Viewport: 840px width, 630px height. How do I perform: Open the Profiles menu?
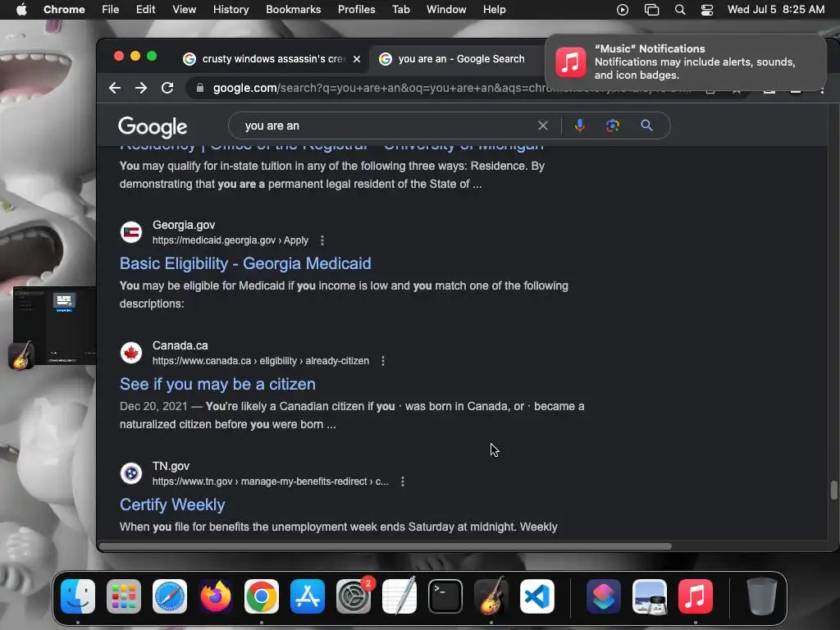(x=356, y=10)
